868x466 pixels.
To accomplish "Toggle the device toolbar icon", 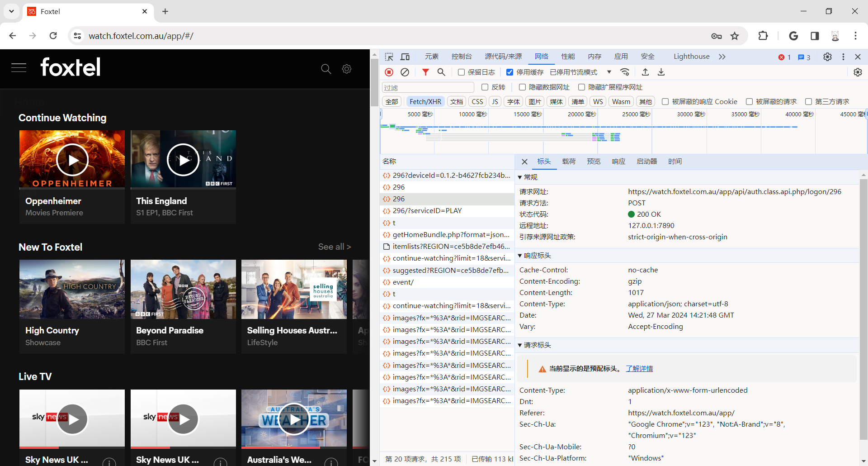I will point(405,57).
